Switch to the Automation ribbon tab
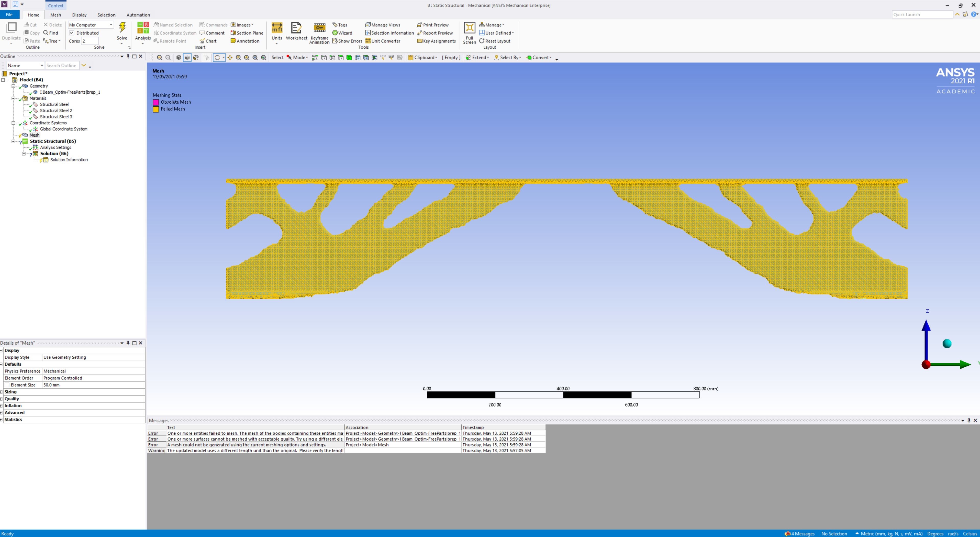The image size is (980, 537). [x=138, y=15]
